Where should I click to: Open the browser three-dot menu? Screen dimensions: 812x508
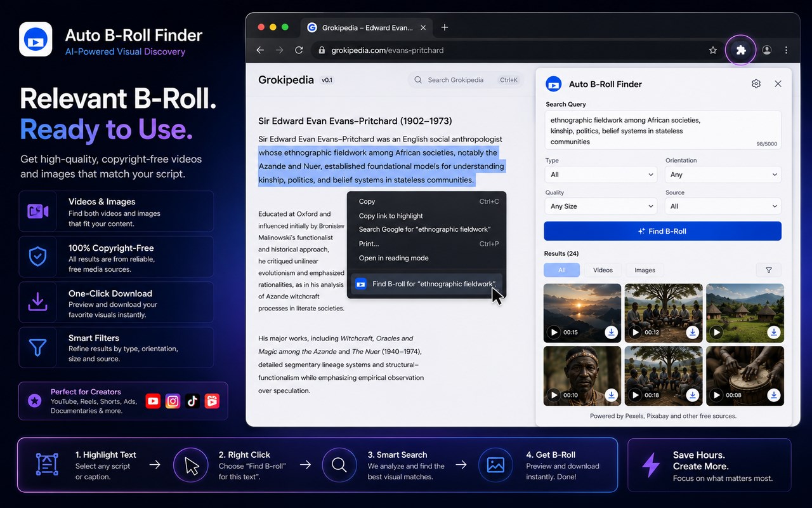pyautogui.click(x=786, y=50)
